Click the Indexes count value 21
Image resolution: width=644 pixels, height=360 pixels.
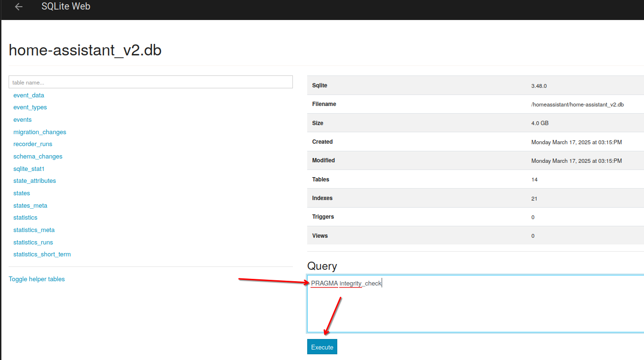click(x=534, y=198)
